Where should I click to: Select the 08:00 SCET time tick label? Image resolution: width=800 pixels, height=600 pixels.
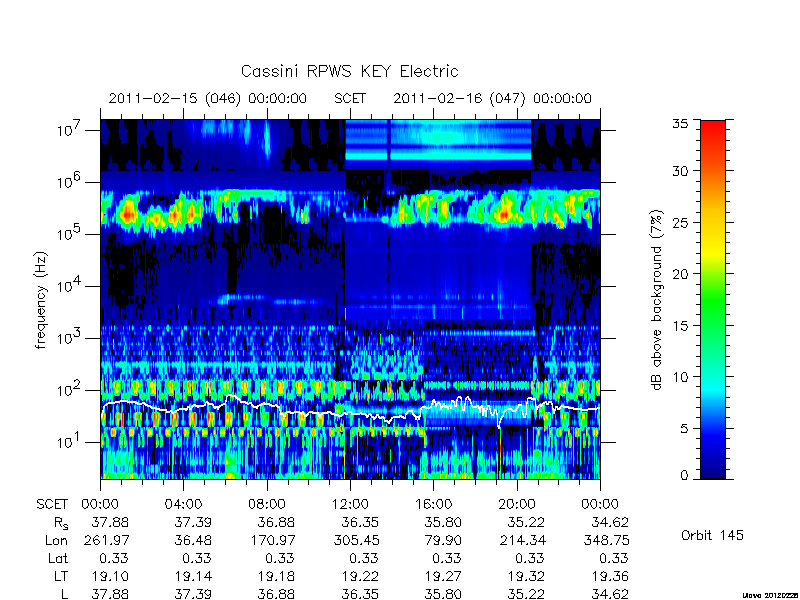[x=266, y=505]
